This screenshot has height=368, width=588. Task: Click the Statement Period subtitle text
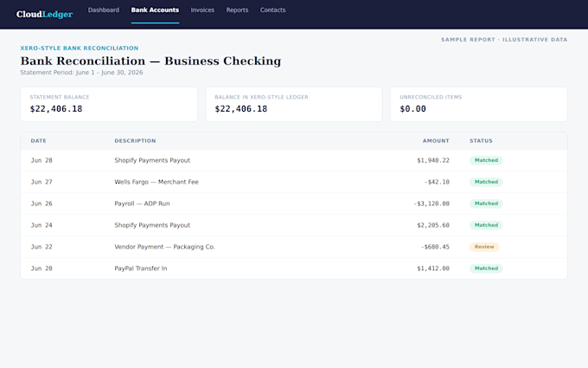(81, 73)
